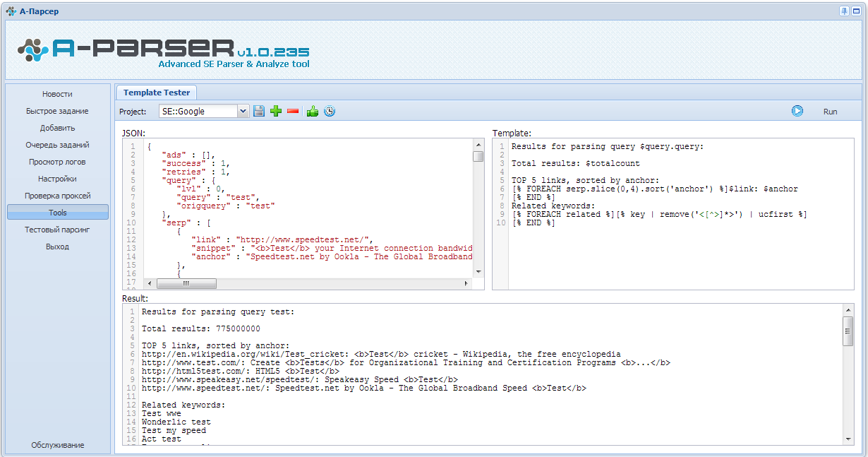Click the Run button label
Viewport: 868px width, 457px height.
click(x=831, y=112)
